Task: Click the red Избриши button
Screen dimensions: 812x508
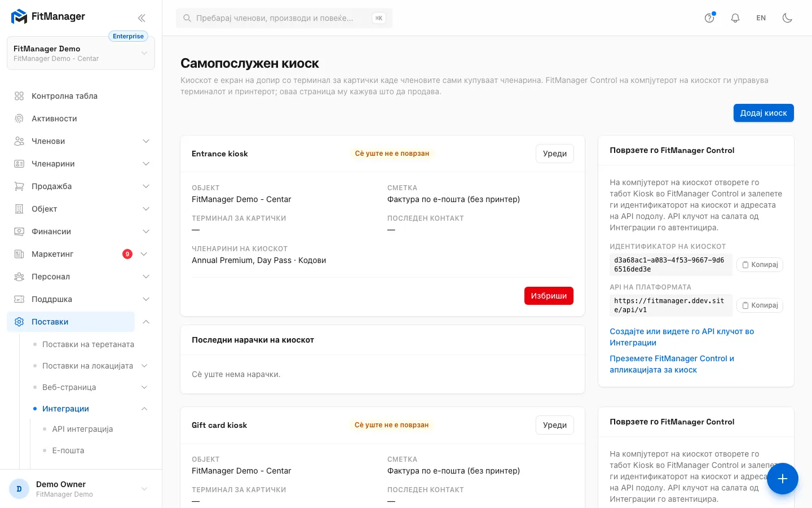Action: click(x=549, y=296)
